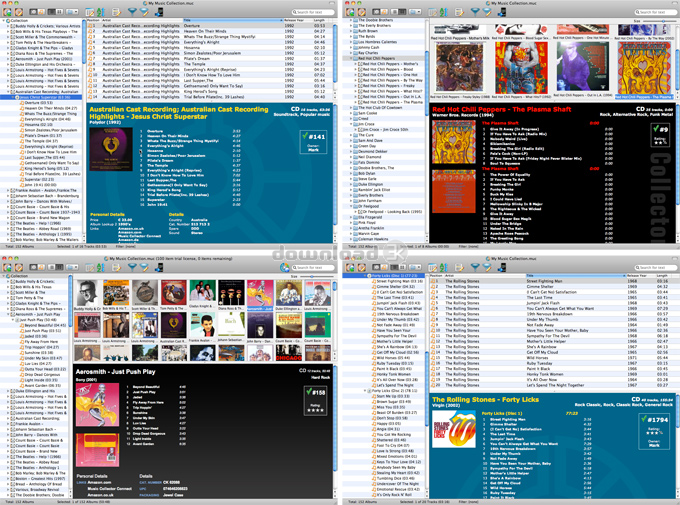Screen dimensions: 680x505
Task: Expand the Forty Licks (Disc 2) tree node
Action: pyautogui.click(x=365, y=390)
